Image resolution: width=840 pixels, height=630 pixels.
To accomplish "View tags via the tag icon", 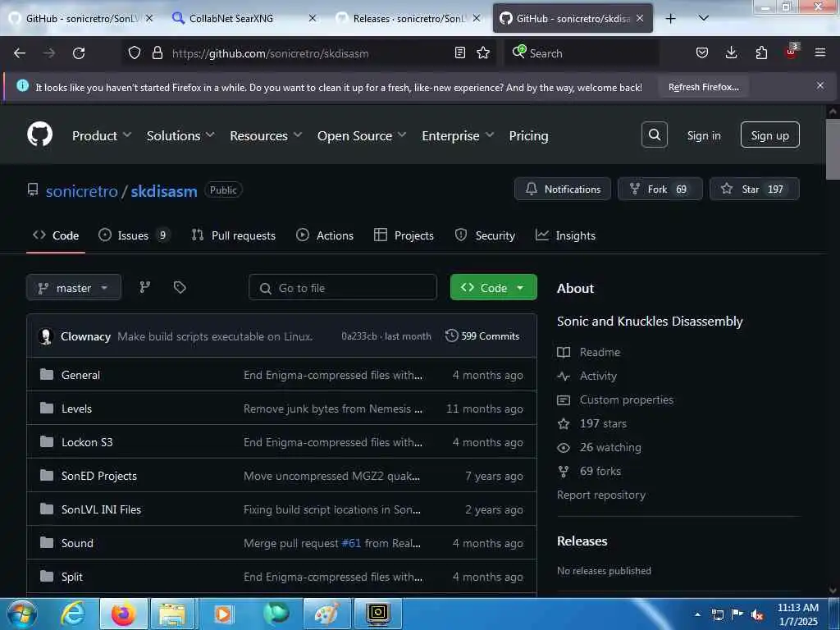I will (180, 287).
